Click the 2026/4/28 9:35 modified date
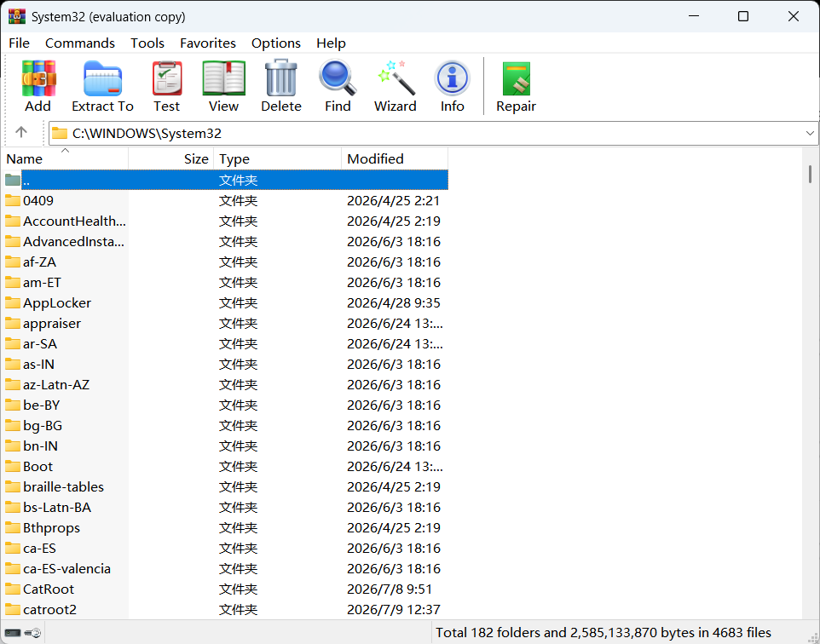This screenshot has width=820, height=644. (393, 303)
